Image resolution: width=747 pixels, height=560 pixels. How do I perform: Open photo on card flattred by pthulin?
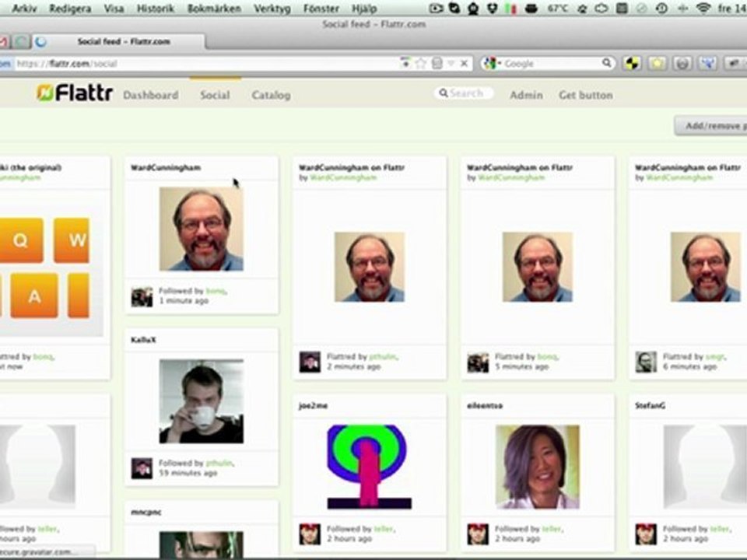pos(369,267)
